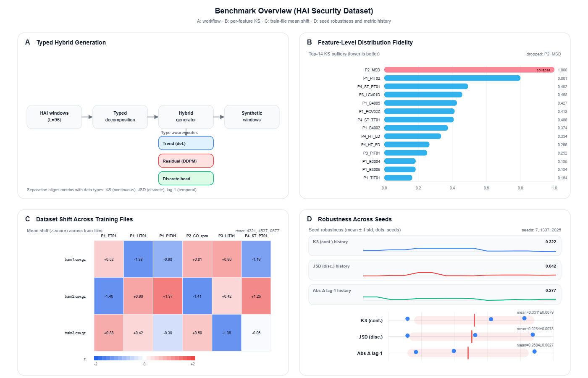Screen dimensions: 588x378
Task: Select the Typed decomposition workflow box
Action: [x=120, y=117]
